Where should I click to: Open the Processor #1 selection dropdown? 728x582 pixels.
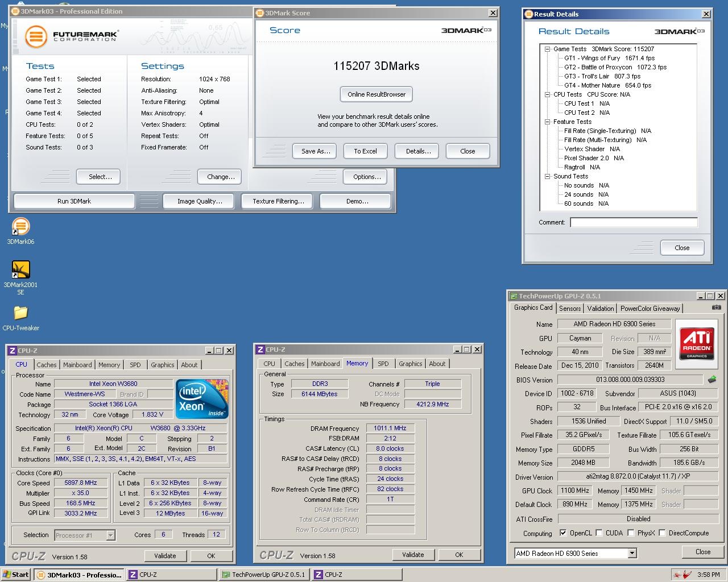(x=110, y=535)
